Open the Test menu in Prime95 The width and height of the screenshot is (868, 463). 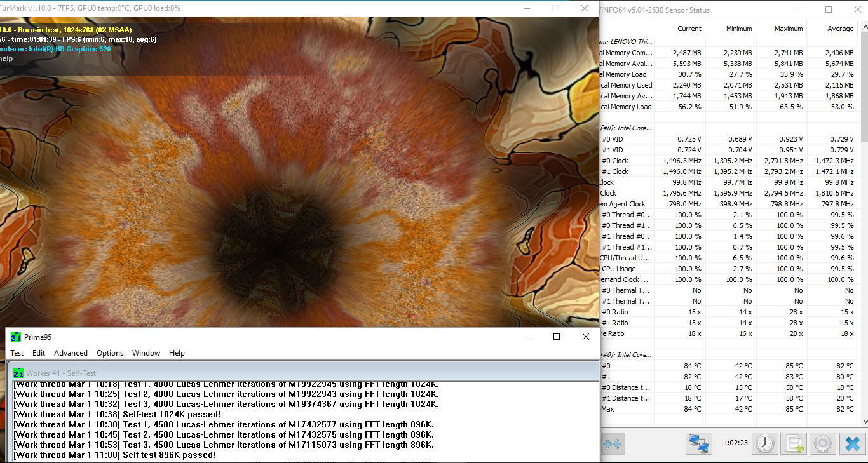[x=17, y=353]
